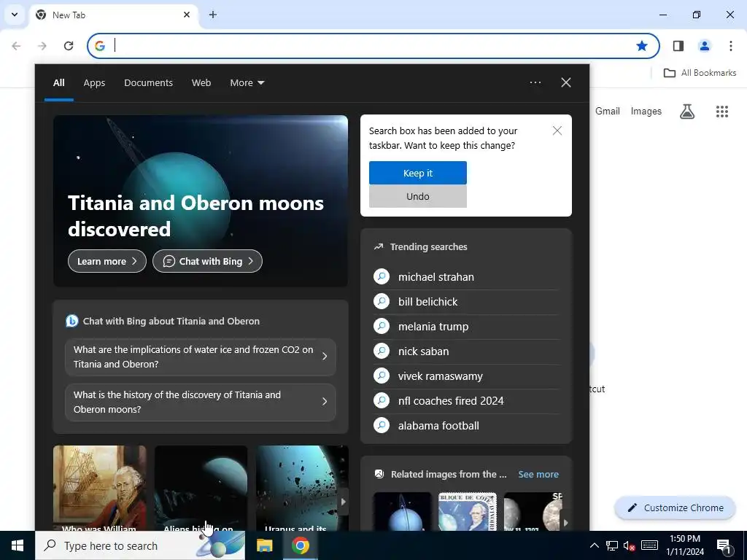Close the Windows search panel
The width and height of the screenshot is (747, 560).
565,82
